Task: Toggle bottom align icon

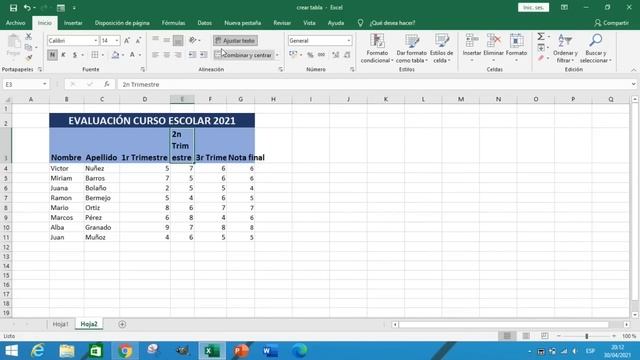Action: pyautogui.click(x=178, y=40)
